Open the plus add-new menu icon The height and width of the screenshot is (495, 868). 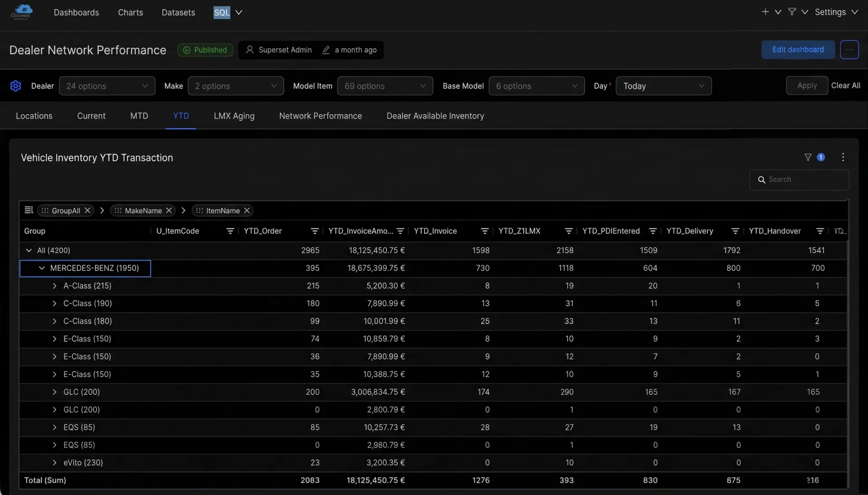(x=765, y=12)
